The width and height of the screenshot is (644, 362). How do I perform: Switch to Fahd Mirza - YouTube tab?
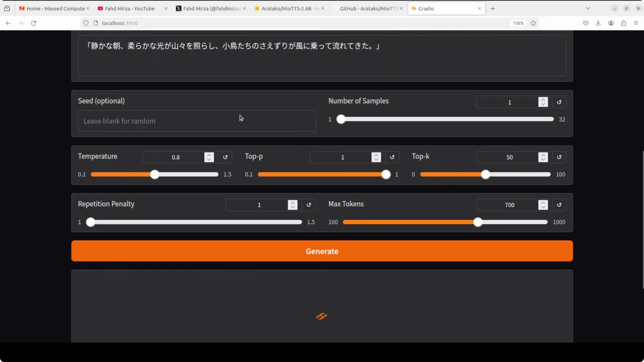[x=129, y=9]
